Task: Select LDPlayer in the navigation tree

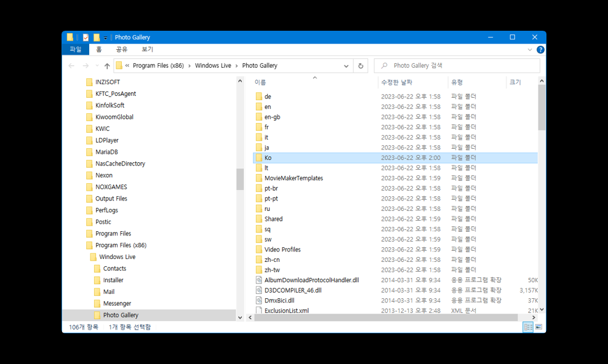Action: click(107, 140)
